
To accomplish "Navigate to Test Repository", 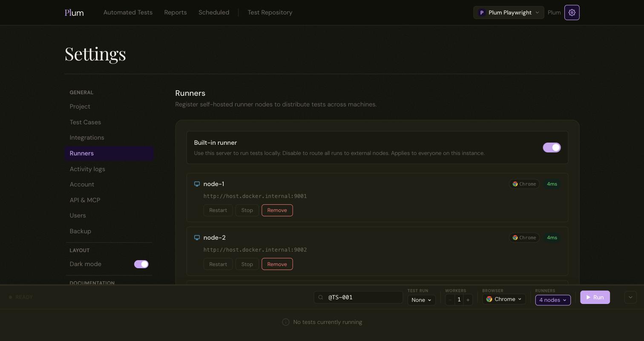I will click(270, 13).
